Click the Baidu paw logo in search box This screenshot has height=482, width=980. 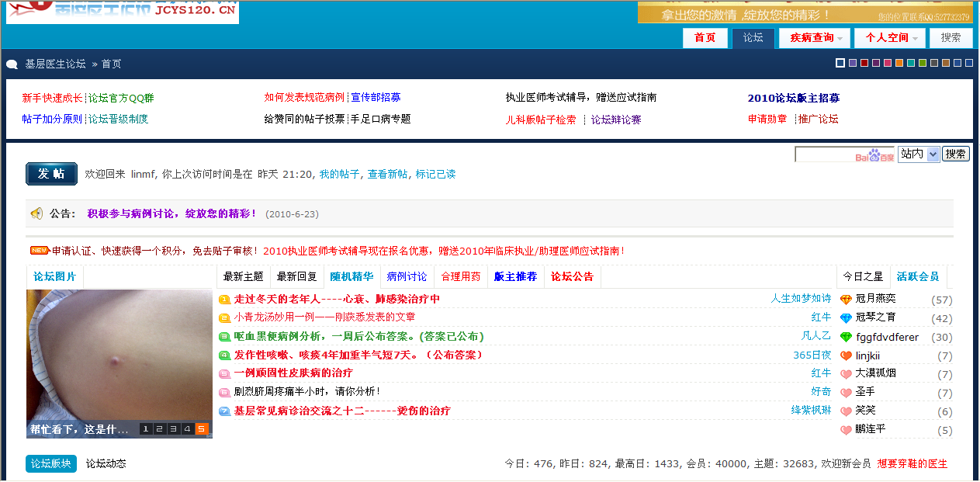(x=874, y=156)
